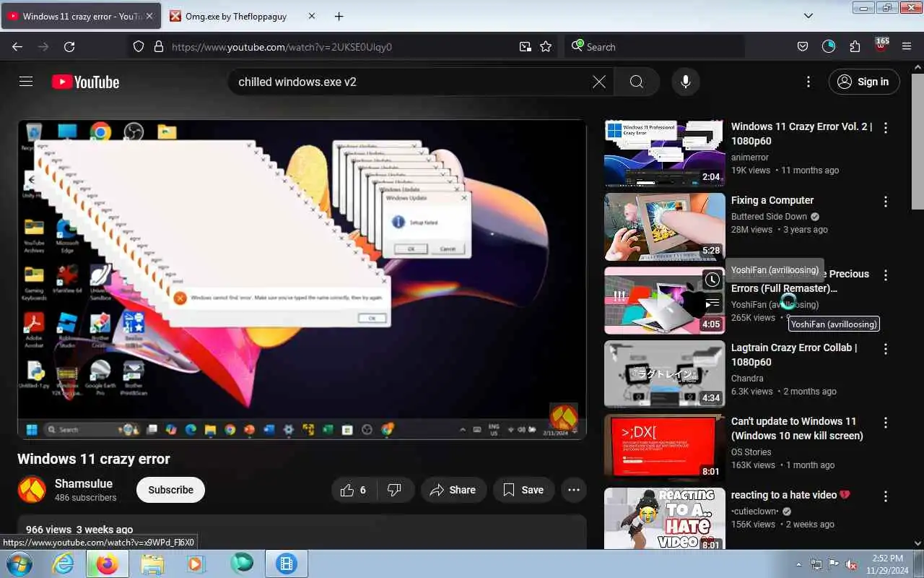Open Shamsulue channel avatar
Screen dimensions: 924x578
pos(32,490)
